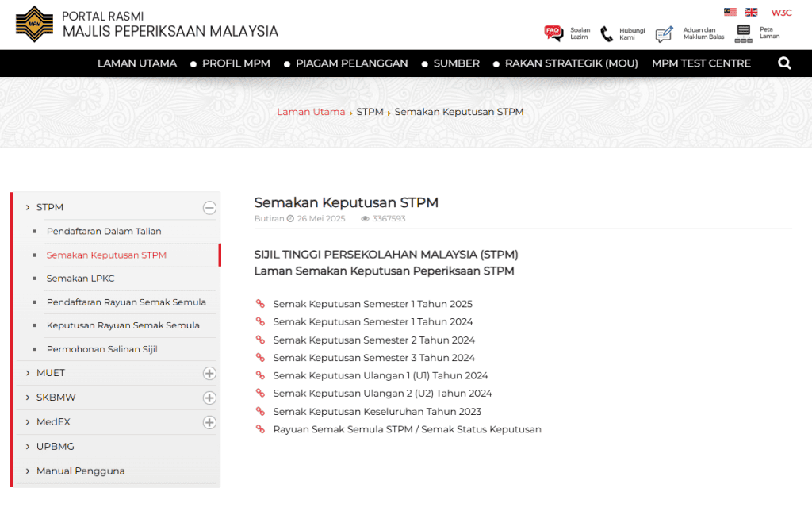Open Semak Keputusan Semester 3 Tahun 2024

point(374,358)
